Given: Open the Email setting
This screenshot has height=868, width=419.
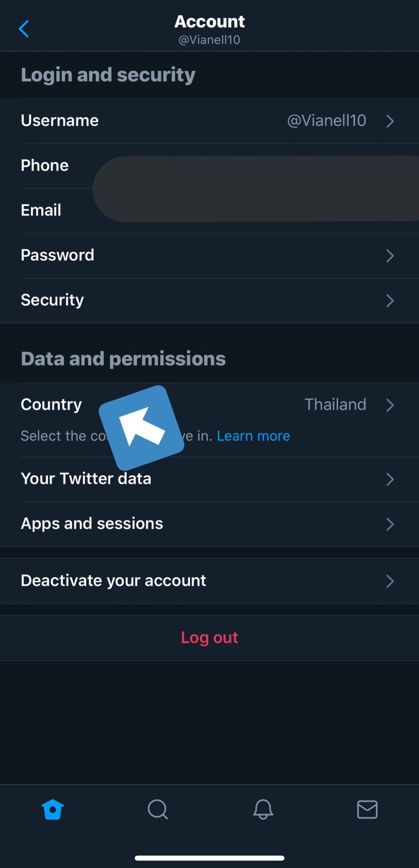Looking at the screenshot, I should [209, 211].
